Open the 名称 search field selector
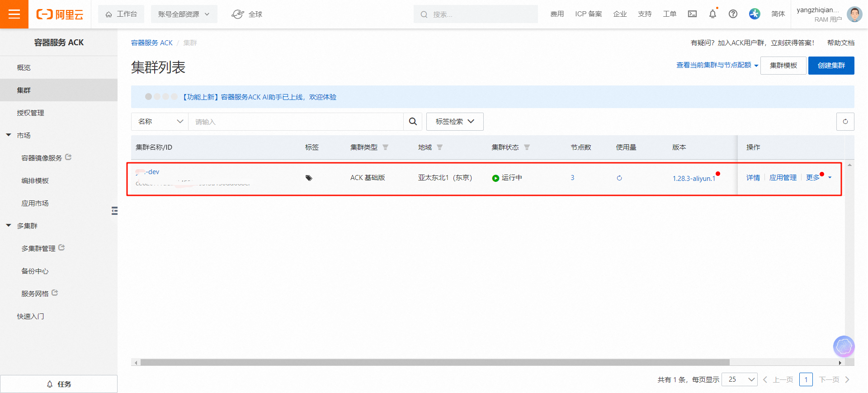Image resolution: width=868 pixels, height=393 pixels. 160,122
